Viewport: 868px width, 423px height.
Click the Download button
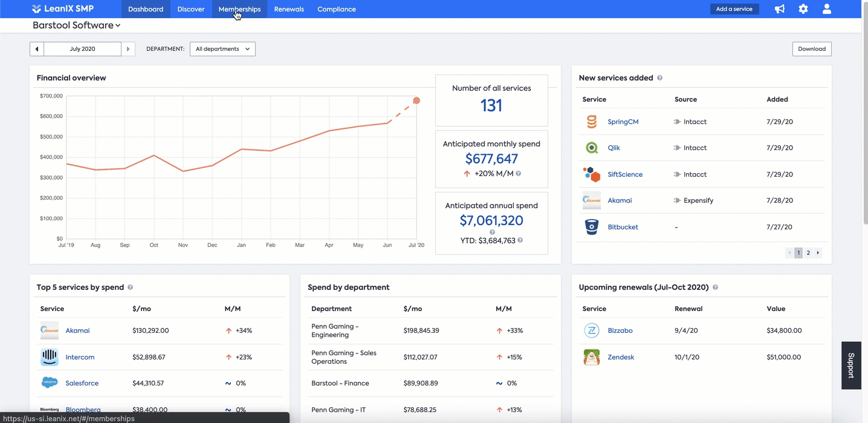(812, 49)
